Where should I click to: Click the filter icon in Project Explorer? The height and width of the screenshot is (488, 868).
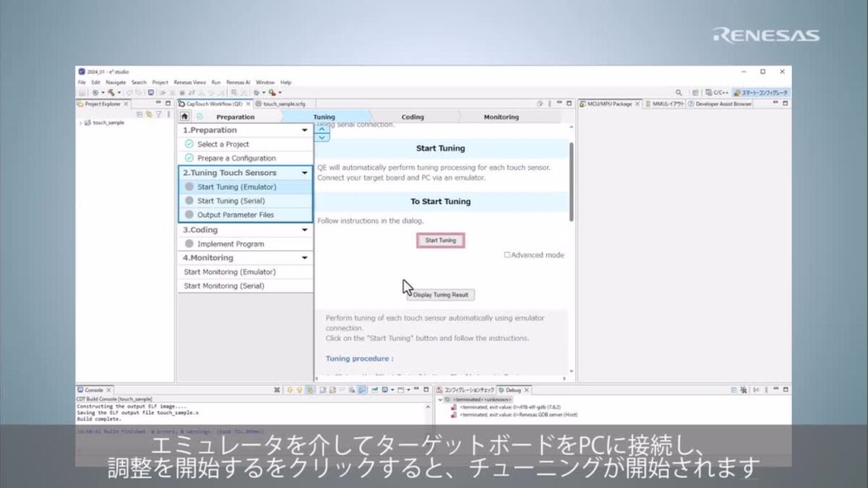[158, 114]
